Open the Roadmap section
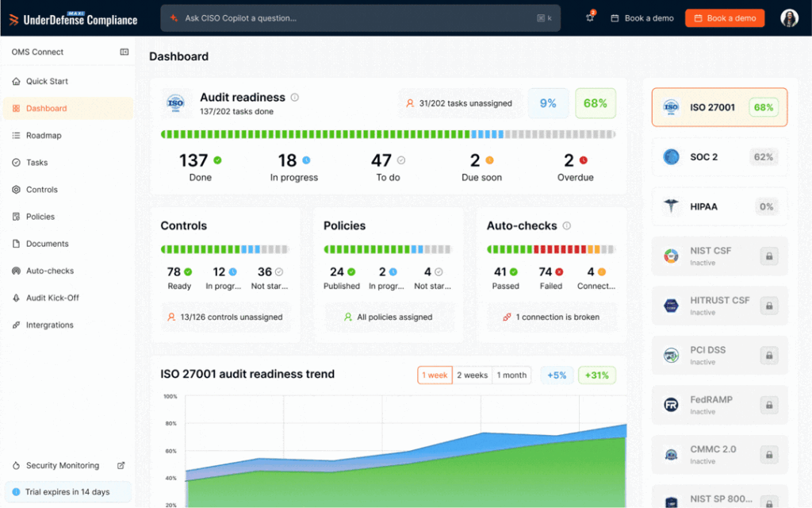812x508 pixels. click(x=68, y=135)
